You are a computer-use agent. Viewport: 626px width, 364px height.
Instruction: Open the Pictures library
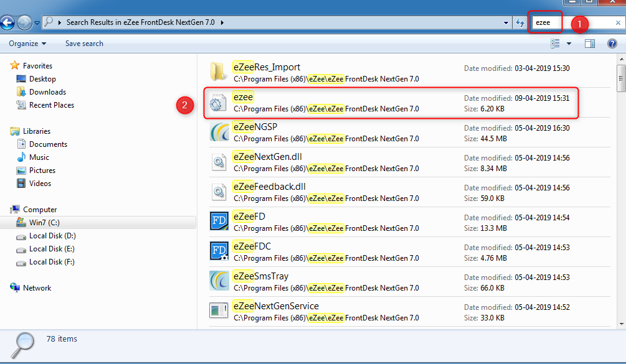click(42, 170)
